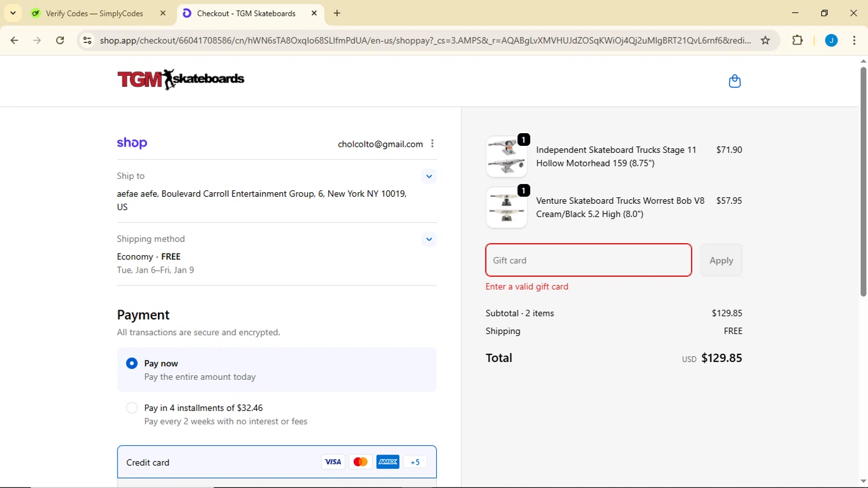The image size is (868, 488).
Task: Click the Venture Skateboard Trucks product name
Action: [x=620, y=207]
